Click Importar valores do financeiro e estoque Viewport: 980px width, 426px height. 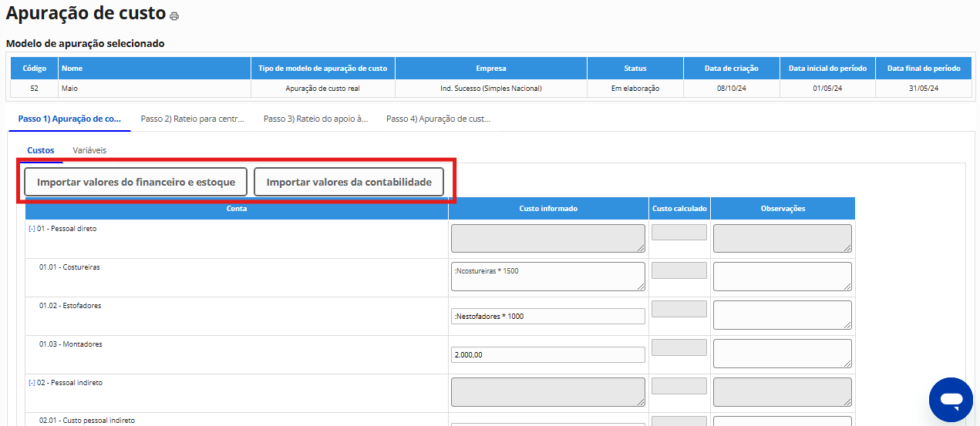(x=136, y=183)
